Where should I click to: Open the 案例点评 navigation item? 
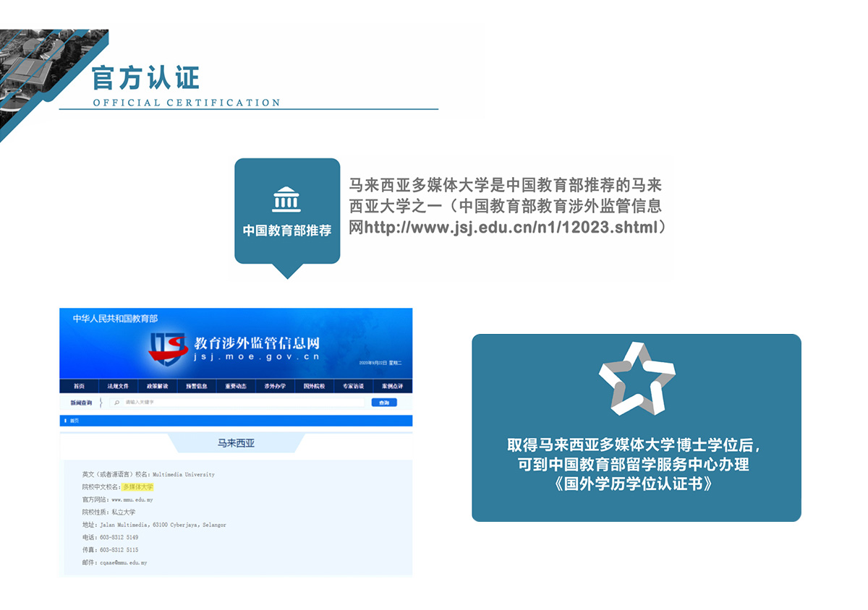pos(392,386)
